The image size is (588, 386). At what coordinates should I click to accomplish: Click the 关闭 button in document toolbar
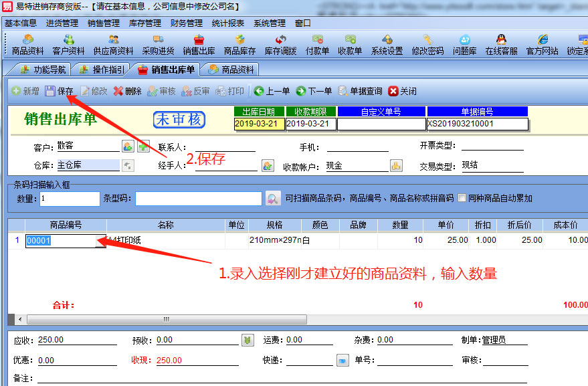point(402,91)
